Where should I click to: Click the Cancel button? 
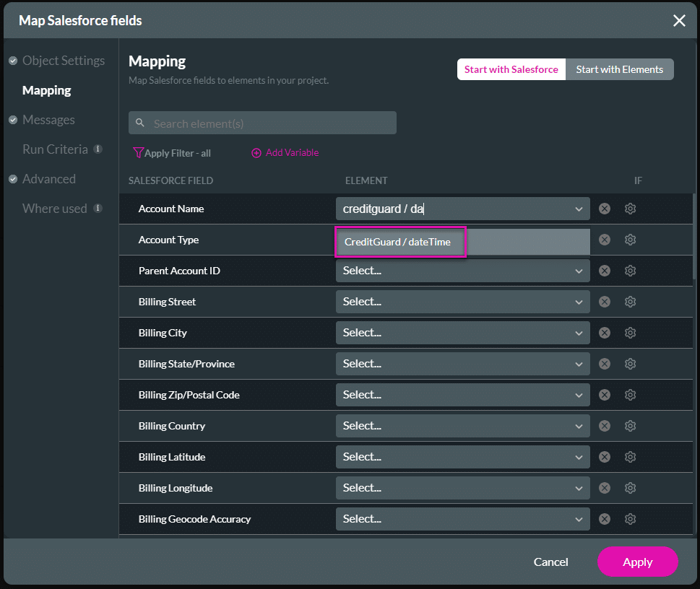[550, 562]
